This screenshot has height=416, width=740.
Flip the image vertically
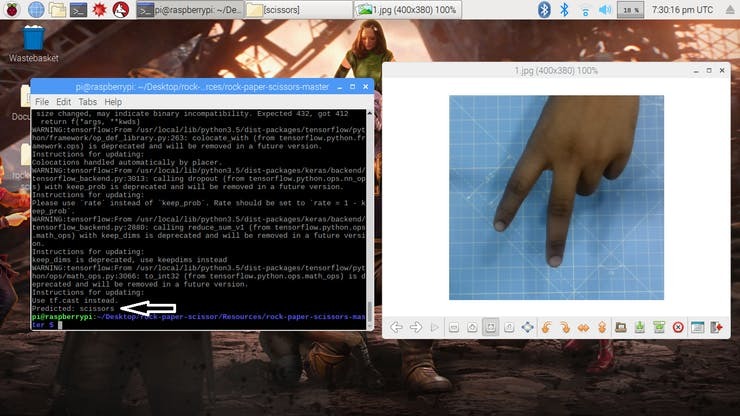coord(602,327)
